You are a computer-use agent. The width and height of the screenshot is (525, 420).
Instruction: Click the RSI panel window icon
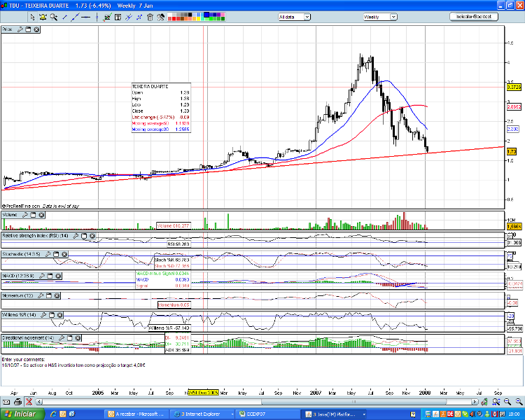tap(84, 236)
